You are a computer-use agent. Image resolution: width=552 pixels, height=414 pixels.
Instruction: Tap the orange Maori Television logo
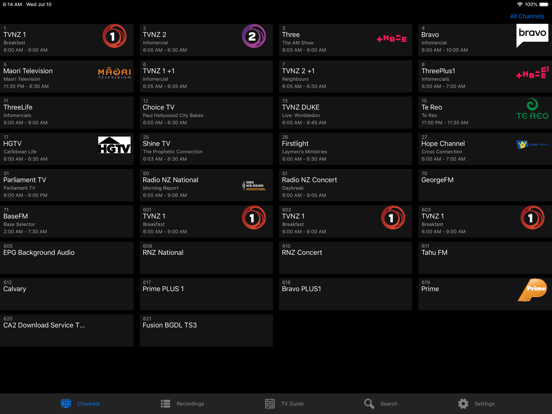(114, 73)
